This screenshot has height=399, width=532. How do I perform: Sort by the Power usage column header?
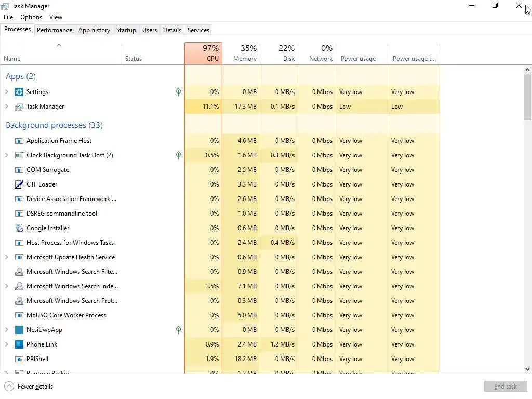click(x=362, y=54)
